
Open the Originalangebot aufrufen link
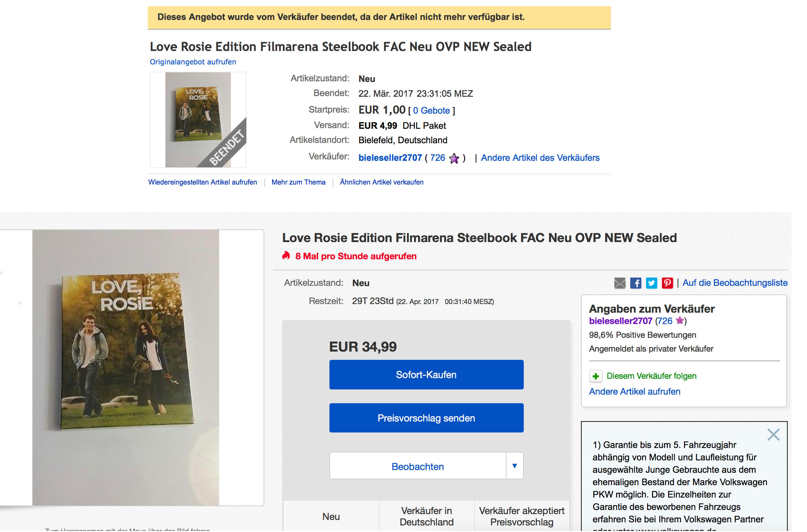click(193, 62)
